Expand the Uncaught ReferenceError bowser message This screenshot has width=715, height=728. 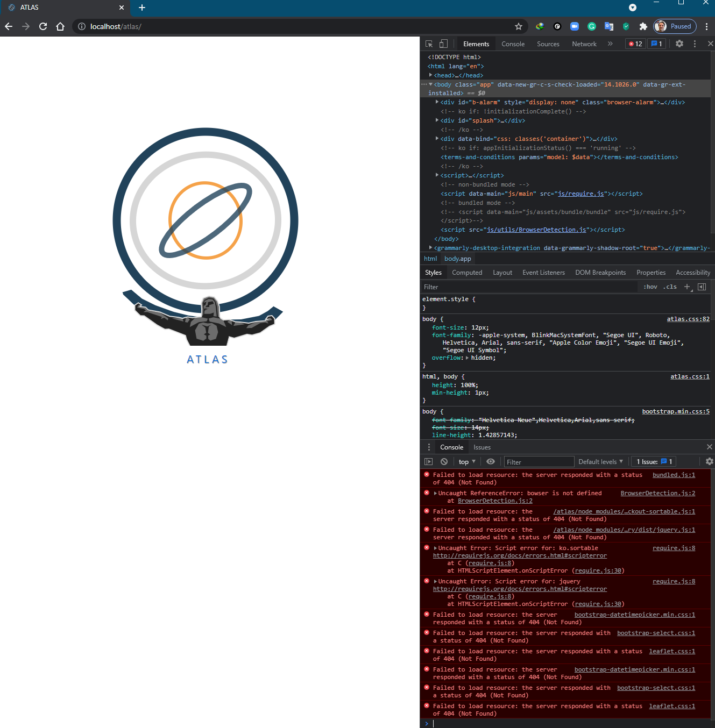(x=436, y=494)
